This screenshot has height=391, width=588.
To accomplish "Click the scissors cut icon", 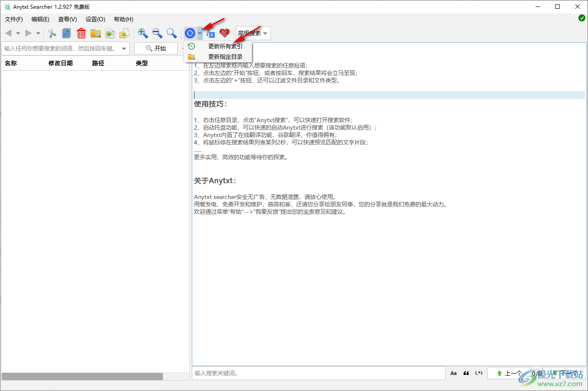I will tap(52, 33).
